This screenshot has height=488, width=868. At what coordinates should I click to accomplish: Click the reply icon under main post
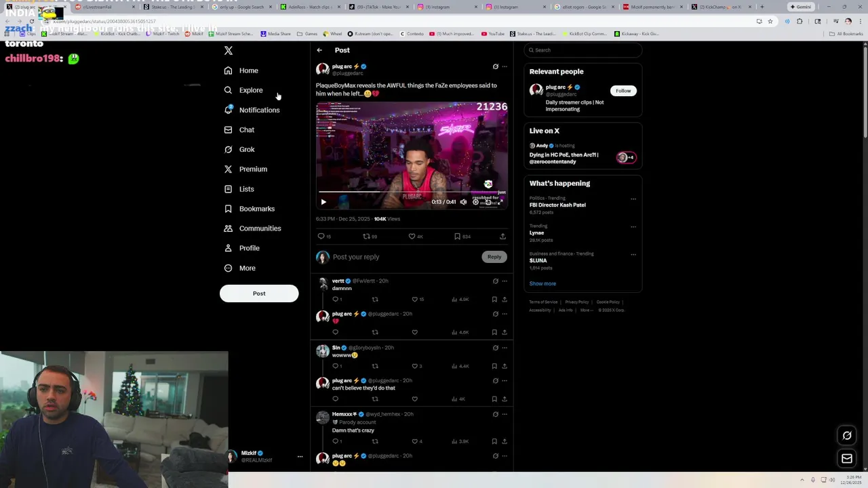point(321,237)
